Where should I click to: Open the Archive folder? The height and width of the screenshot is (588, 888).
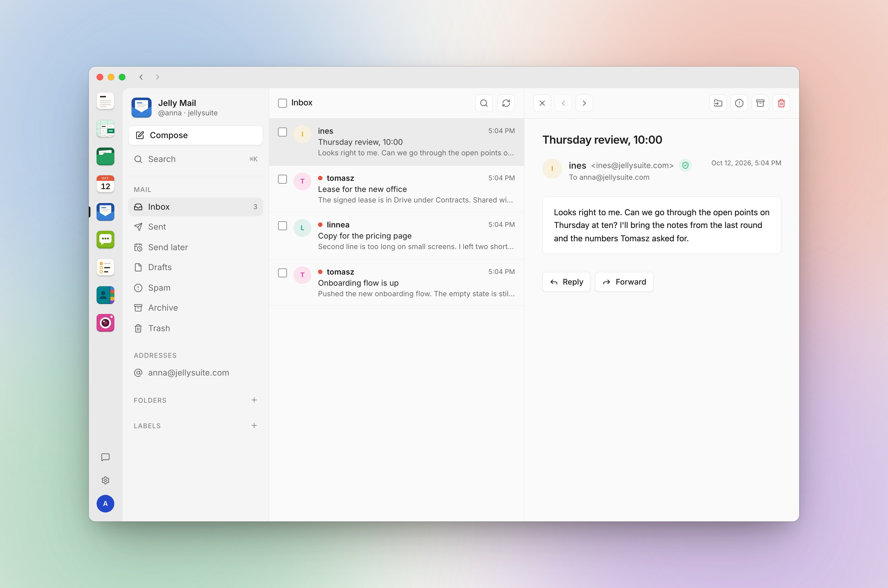click(195, 308)
